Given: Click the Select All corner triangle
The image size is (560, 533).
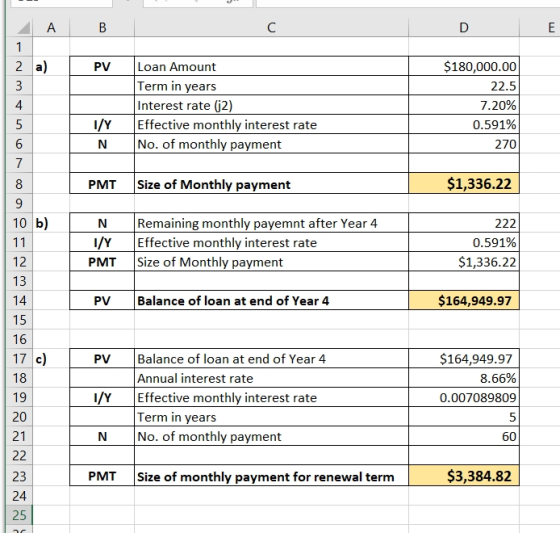Looking at the screenshot, I should (x=24, y=28).
